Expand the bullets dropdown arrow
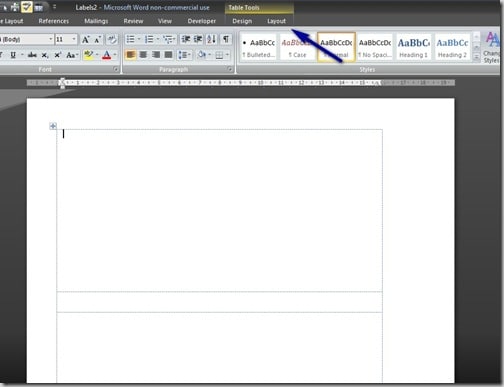 click(x=139, y=39)
